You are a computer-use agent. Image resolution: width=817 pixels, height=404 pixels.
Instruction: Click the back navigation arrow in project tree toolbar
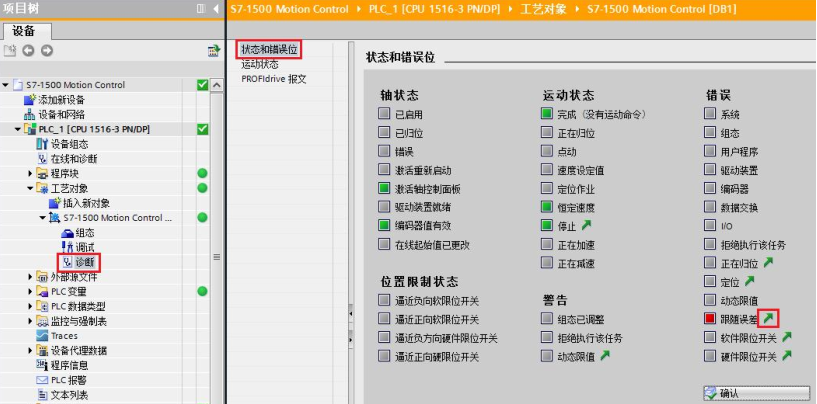[28, 51]
